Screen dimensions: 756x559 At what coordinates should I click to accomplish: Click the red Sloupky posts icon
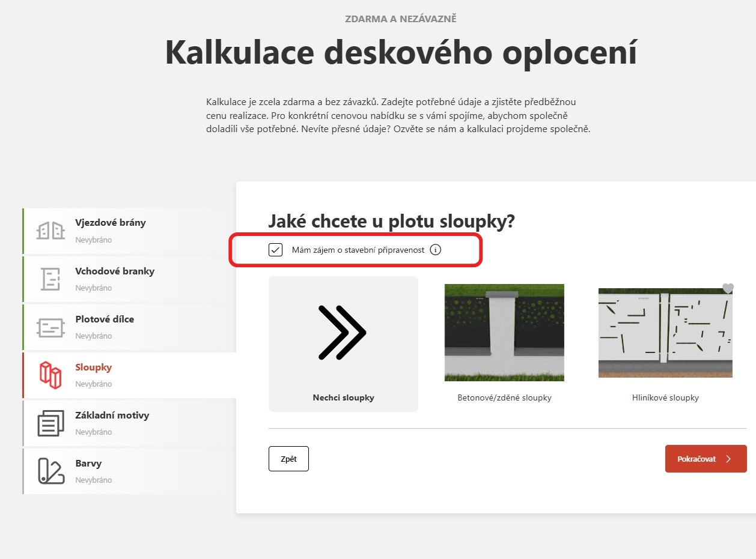50,375
